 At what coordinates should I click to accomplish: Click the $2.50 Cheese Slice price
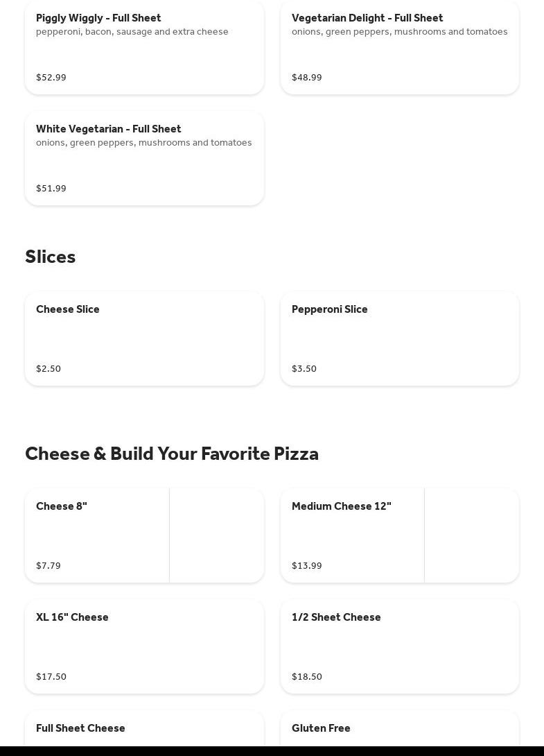49,369
